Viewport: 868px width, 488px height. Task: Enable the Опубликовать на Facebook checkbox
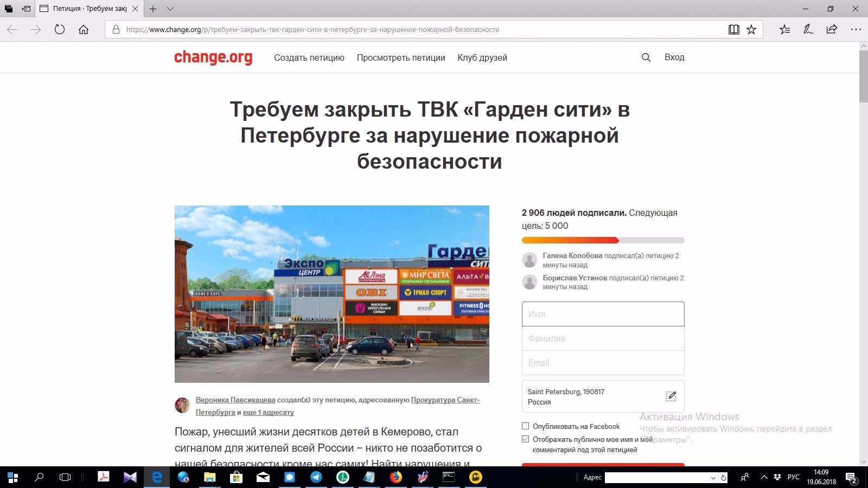[x=525, y=426]
